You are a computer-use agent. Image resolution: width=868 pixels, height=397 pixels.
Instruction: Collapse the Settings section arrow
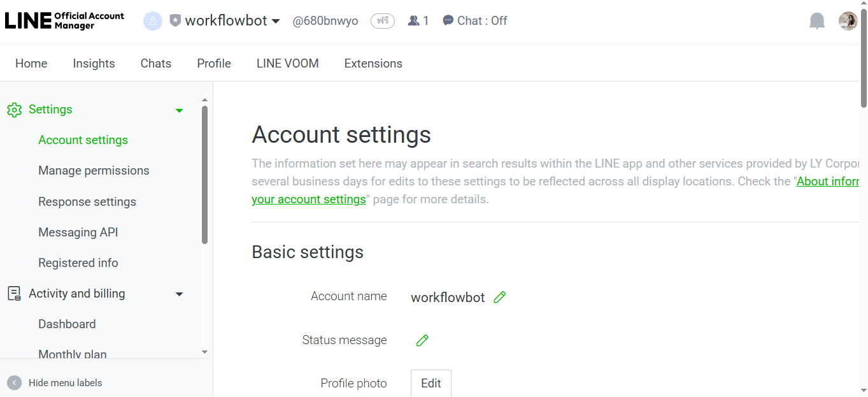(x=180, y=110)
